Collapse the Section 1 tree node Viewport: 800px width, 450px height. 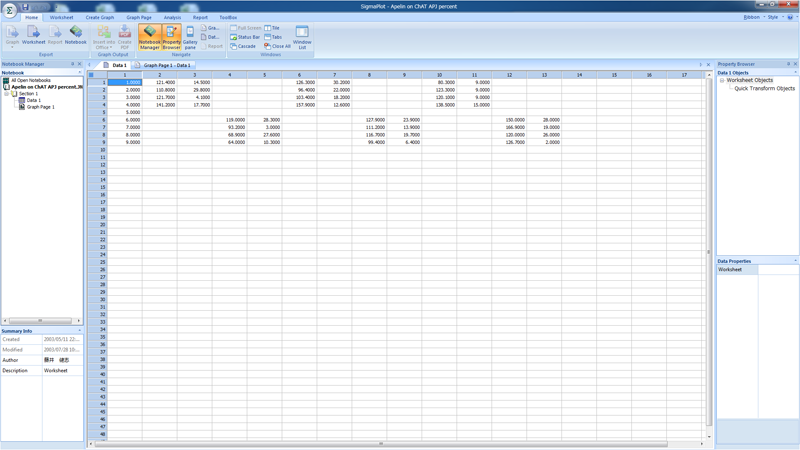(x=7, y=94)
